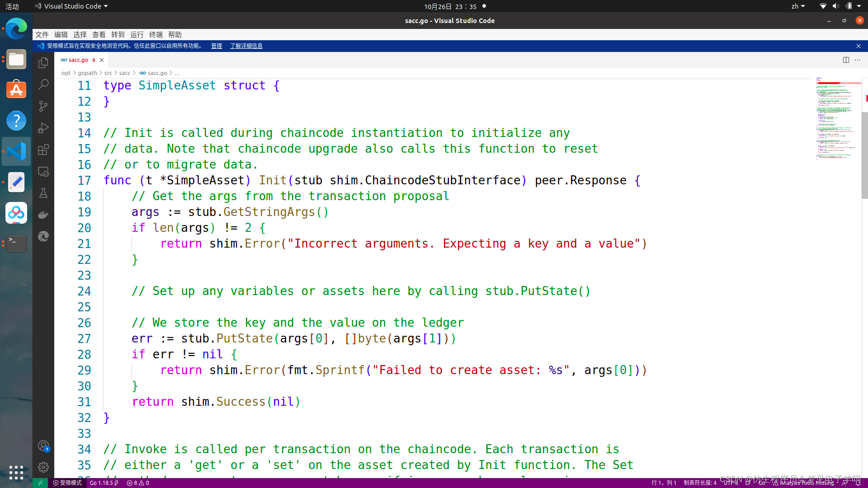Open the Edge tools icon in activity bar
Viewport: 868px width, 488px height.
pyautogui.click(x=43, y=236)
